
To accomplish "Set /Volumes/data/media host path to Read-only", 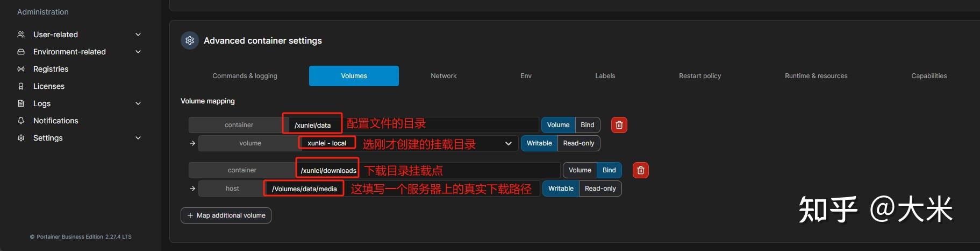I will [600, 189].
